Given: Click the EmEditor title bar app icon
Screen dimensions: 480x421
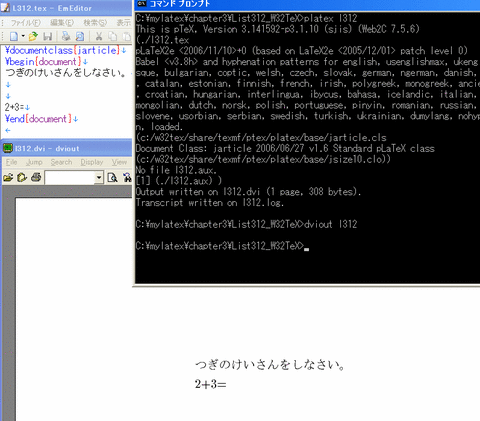Looking at the screenshot, I should point(5,7).
